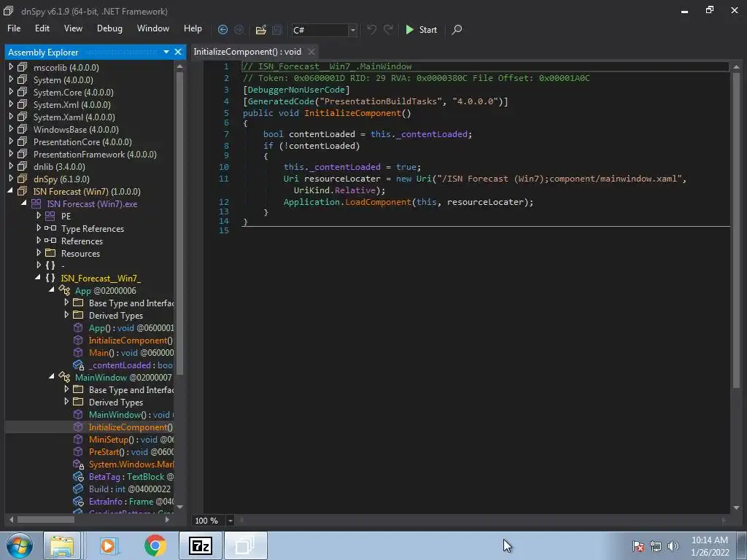
Task: Click the Navigate Backward toolbar icon
Action: tap(222, 29)
